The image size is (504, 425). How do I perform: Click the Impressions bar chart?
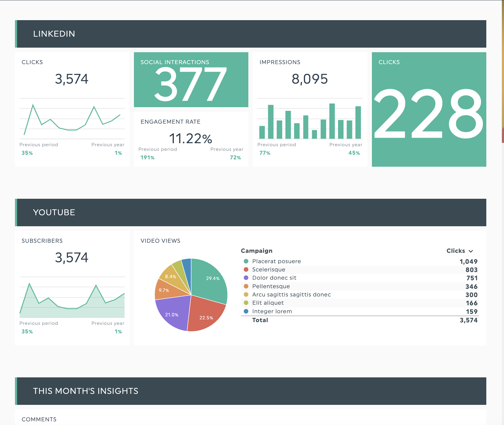[310, 119]
